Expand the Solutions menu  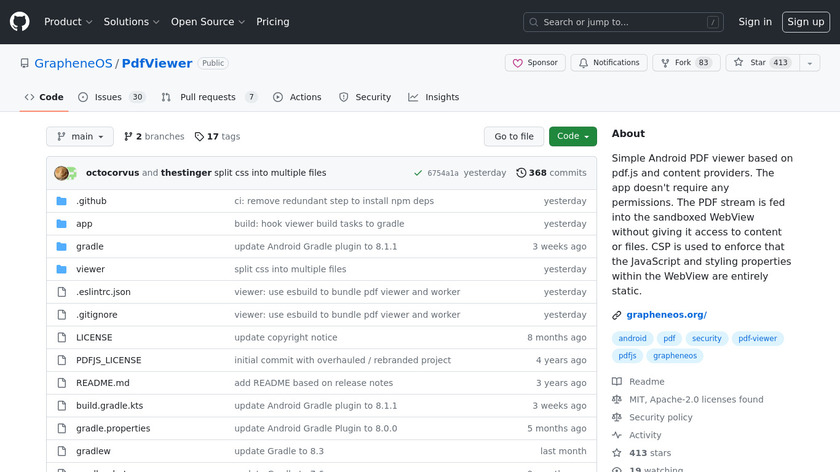tap(131, 22)
